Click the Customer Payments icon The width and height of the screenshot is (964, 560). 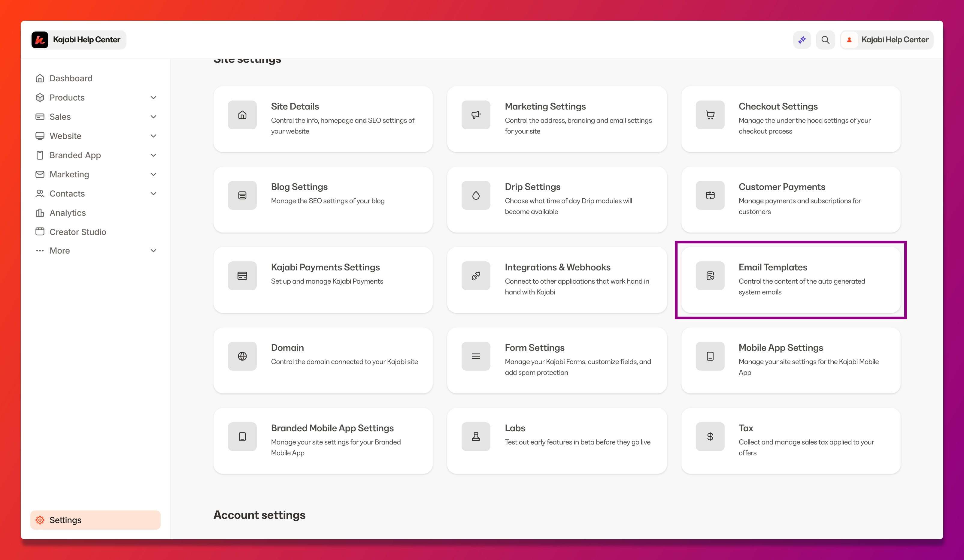(x=710, y=195)
